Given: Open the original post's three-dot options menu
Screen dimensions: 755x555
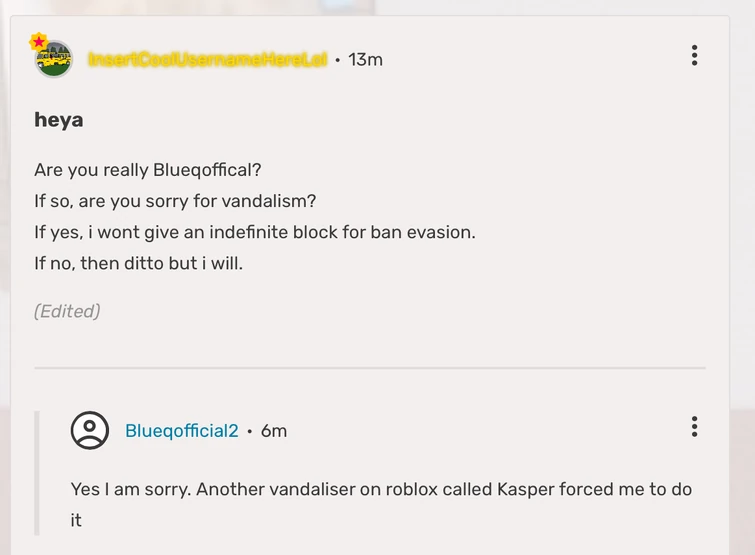Looking at the screenshot, I should tap(694, 56).
